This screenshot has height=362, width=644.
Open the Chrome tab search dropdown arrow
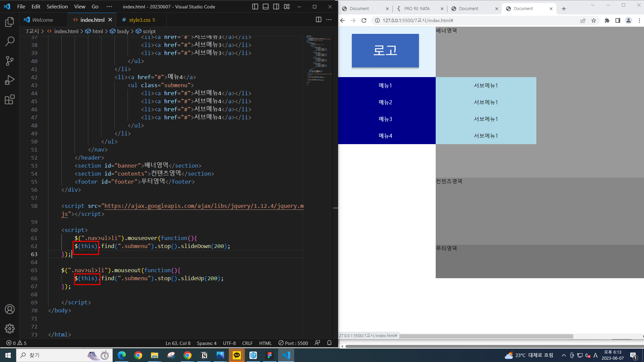592,5
